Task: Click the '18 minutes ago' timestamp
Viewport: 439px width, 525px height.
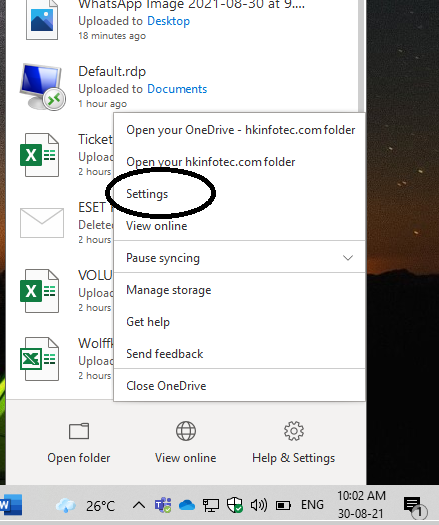Action: [x=112, y=36]
